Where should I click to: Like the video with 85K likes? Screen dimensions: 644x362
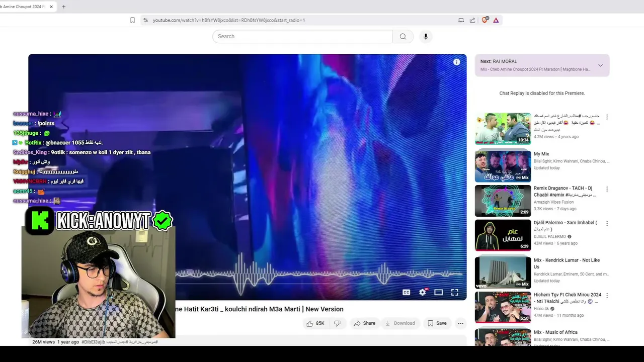(x=315, y=323)
